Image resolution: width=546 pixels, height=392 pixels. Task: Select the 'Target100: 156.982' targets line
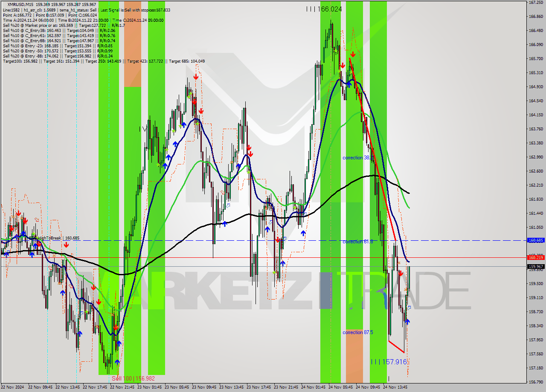[x=104, y=61]
